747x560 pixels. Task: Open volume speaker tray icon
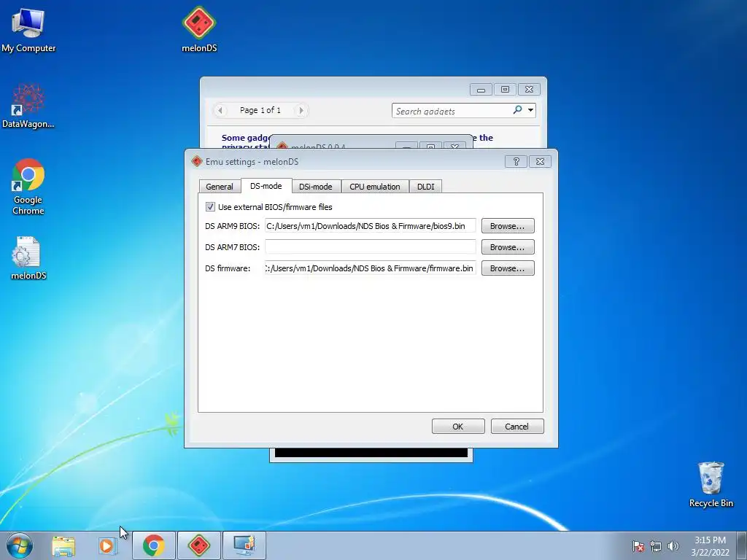pos(673,546)
